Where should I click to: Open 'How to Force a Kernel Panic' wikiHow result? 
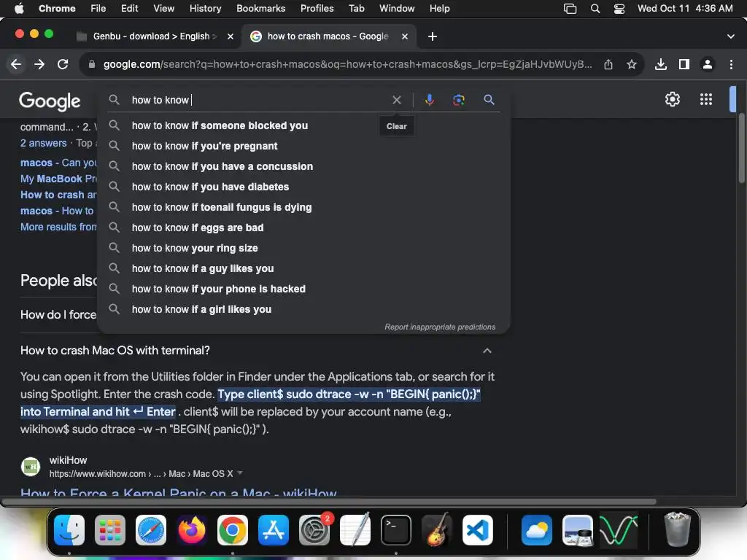178,492
